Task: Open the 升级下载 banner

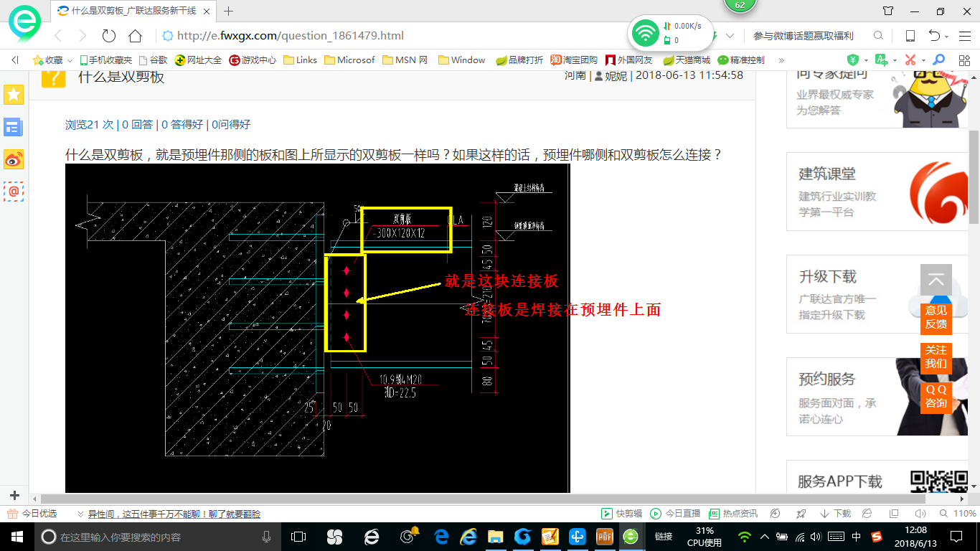Action: pos(878,294)
